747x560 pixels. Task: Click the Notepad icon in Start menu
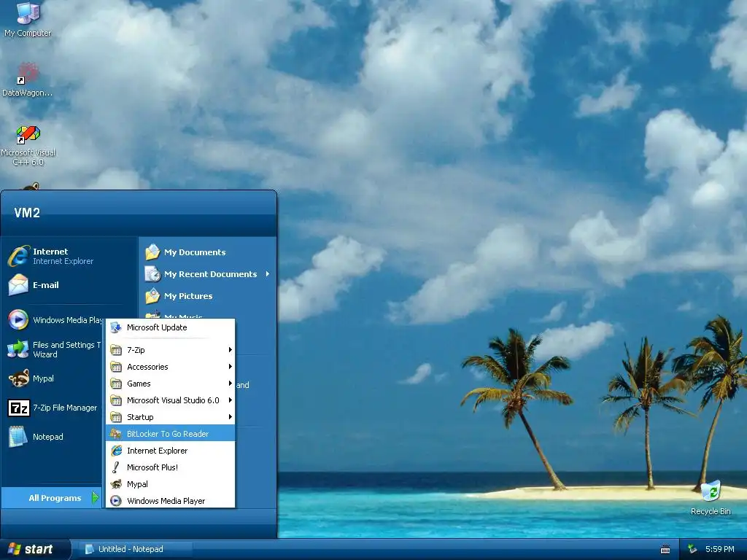pos(18,437)
